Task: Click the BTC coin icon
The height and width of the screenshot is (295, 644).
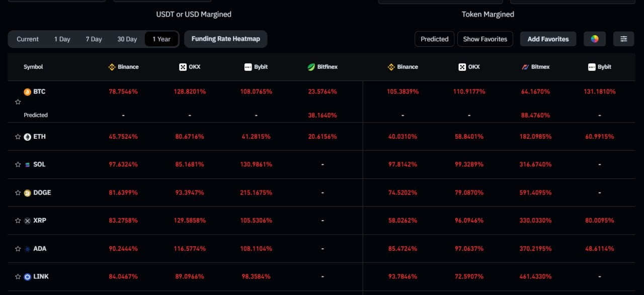Action: [28, 91]
